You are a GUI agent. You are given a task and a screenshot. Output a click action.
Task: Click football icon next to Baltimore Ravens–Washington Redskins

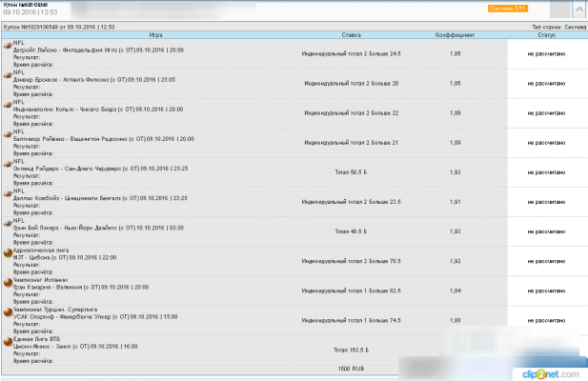(x=6, y=132)
